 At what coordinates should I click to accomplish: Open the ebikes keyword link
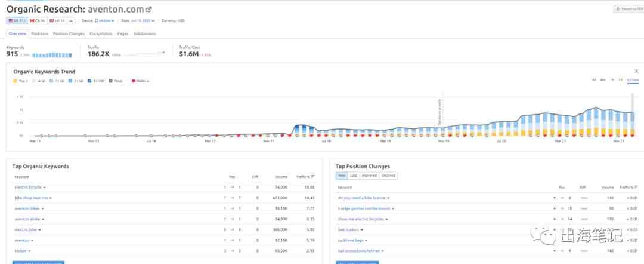tap(20, 251)
